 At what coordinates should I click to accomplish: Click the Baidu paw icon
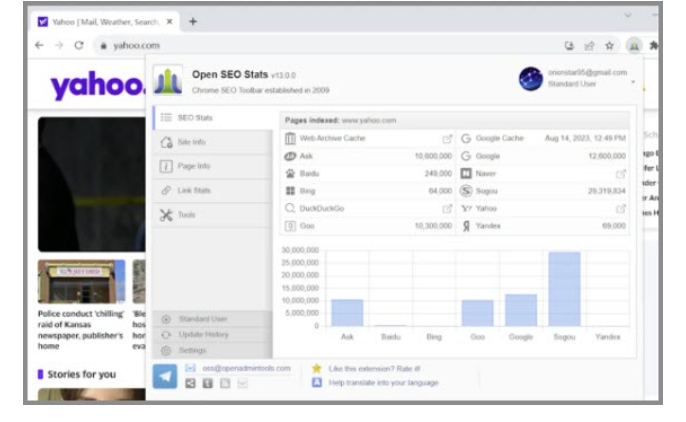coord(290,174)
